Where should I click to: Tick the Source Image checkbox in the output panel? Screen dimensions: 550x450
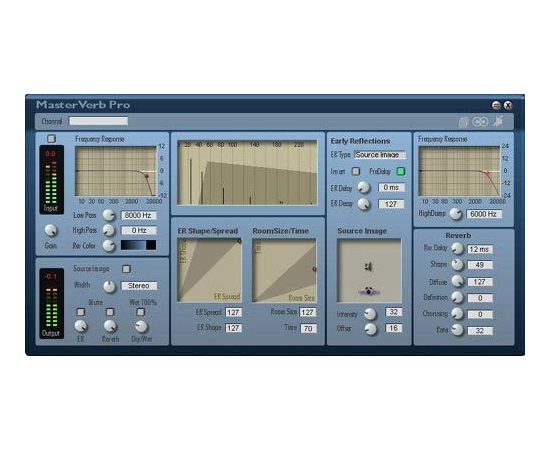(x=126, y=269)
